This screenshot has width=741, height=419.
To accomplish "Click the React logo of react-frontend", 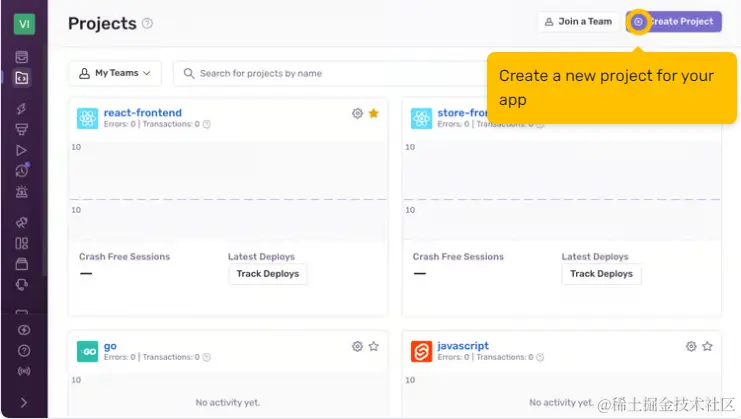I will 87,118.
